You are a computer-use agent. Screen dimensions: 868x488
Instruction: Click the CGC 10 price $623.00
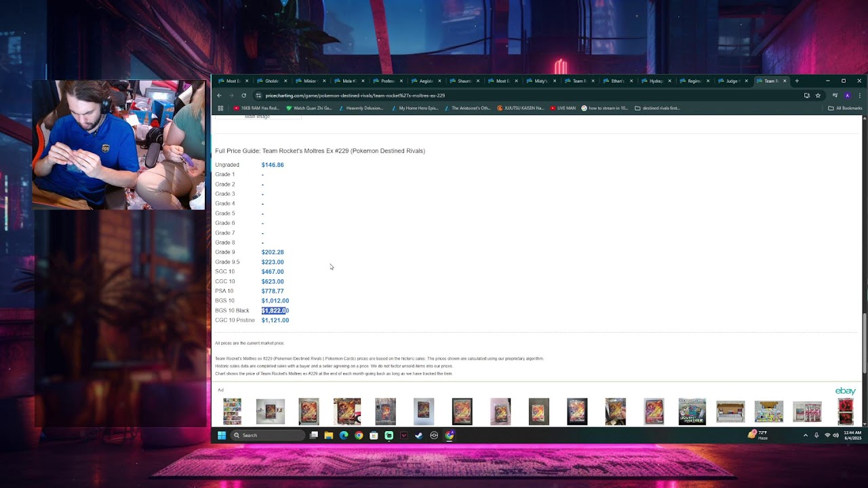(273, 281)
